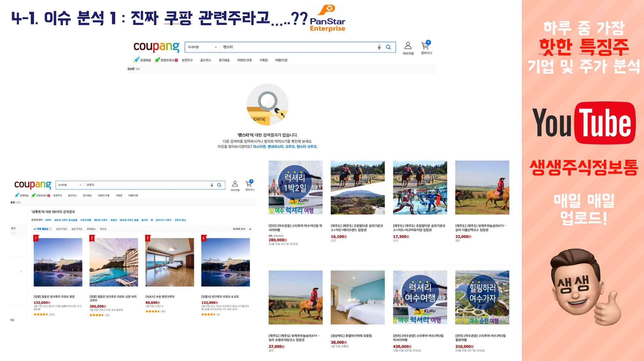Screen dimensions: 644x361
Task: Select the 낮은가격순 sort option
Action: pyautogui.click(x=61, y=229)
